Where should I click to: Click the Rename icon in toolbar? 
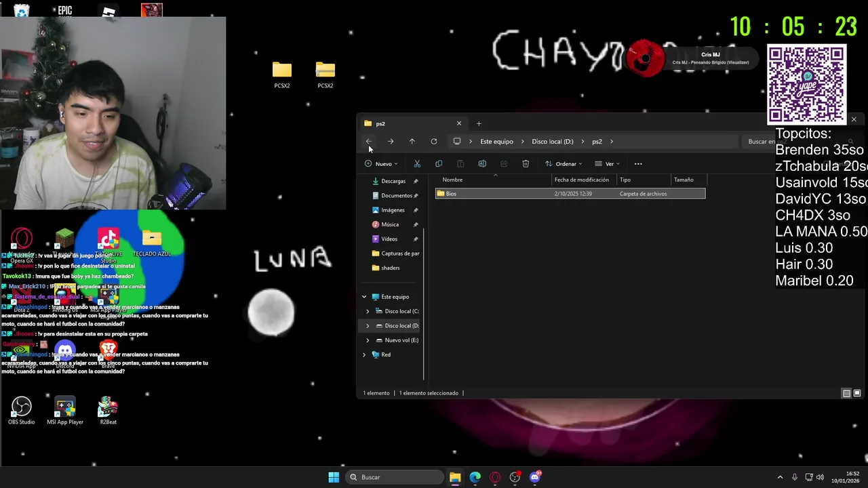482,164
